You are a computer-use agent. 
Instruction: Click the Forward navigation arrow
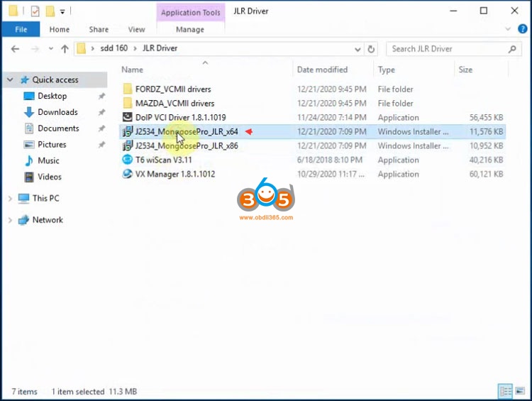[x=35, y=49]
